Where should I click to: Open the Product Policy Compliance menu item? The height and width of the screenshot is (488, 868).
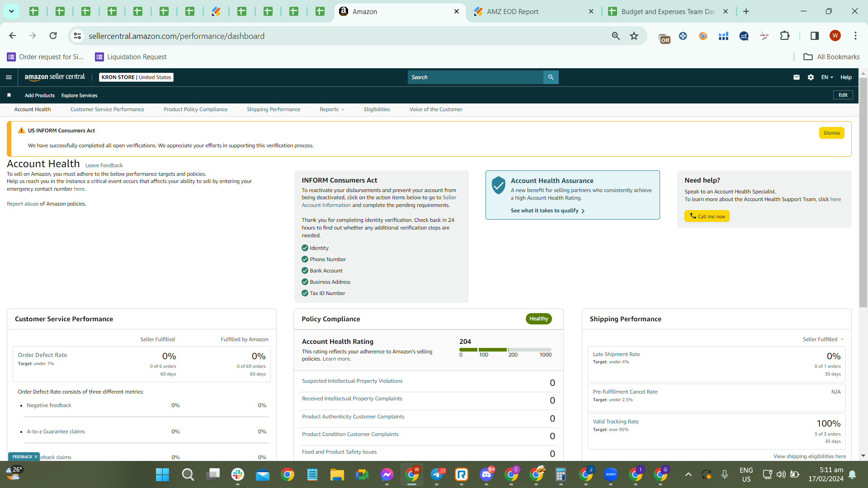click(195, 109)
